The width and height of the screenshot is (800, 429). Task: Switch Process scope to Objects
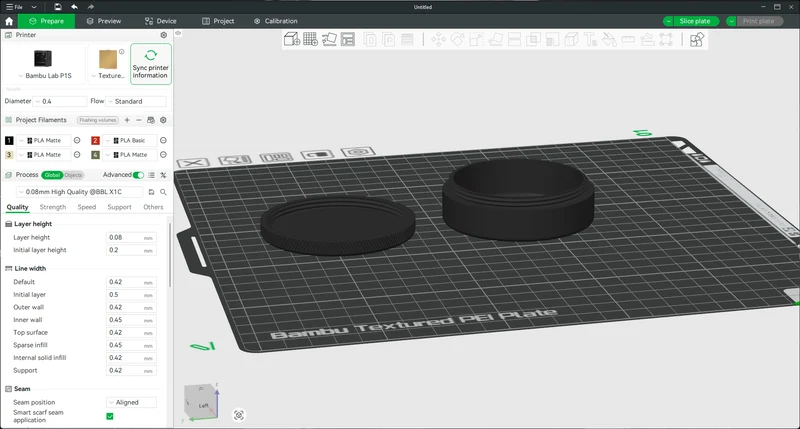tap(73, 175)
